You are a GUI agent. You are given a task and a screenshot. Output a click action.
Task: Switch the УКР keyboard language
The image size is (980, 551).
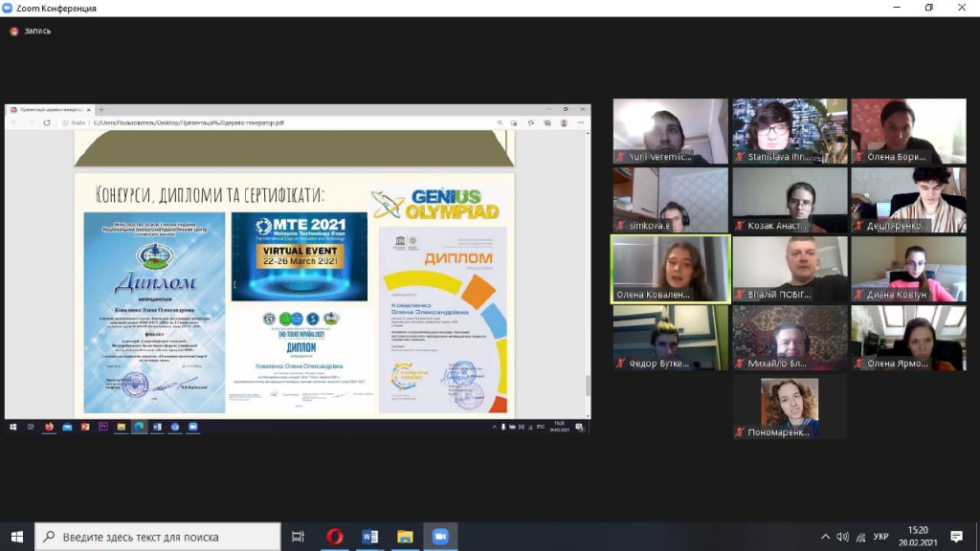[x=881, y=537]
